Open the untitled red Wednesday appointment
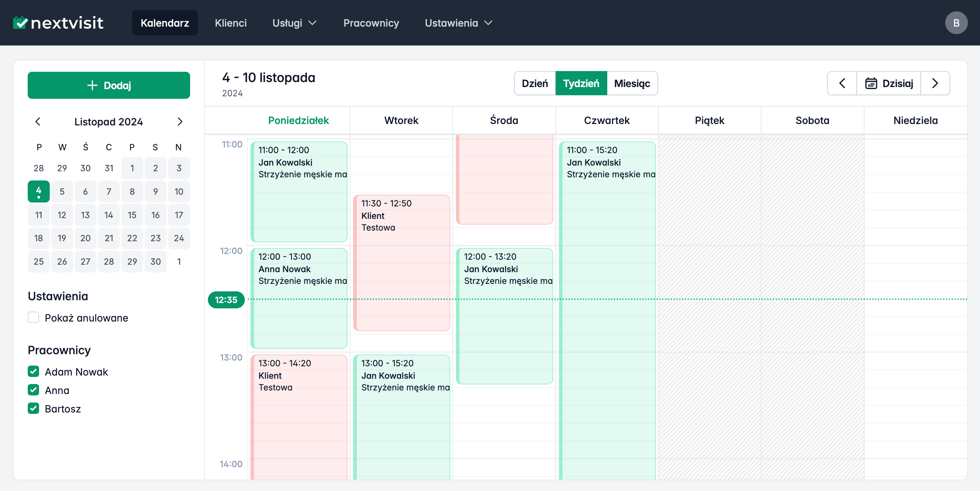The width and height of the screenshot is (980, 491). coord(504,179)
